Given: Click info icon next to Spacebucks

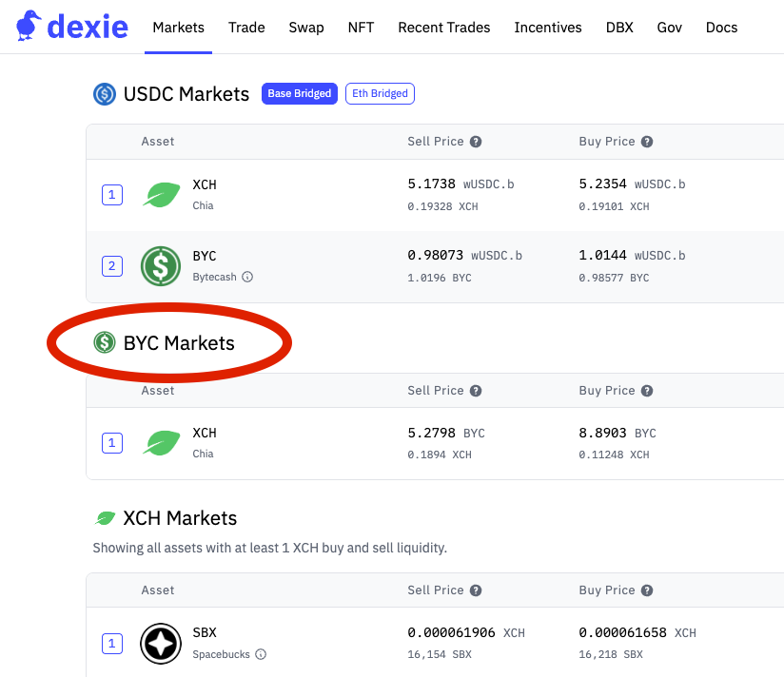Looking at the screenshot, I should click(x=261, y=654).
